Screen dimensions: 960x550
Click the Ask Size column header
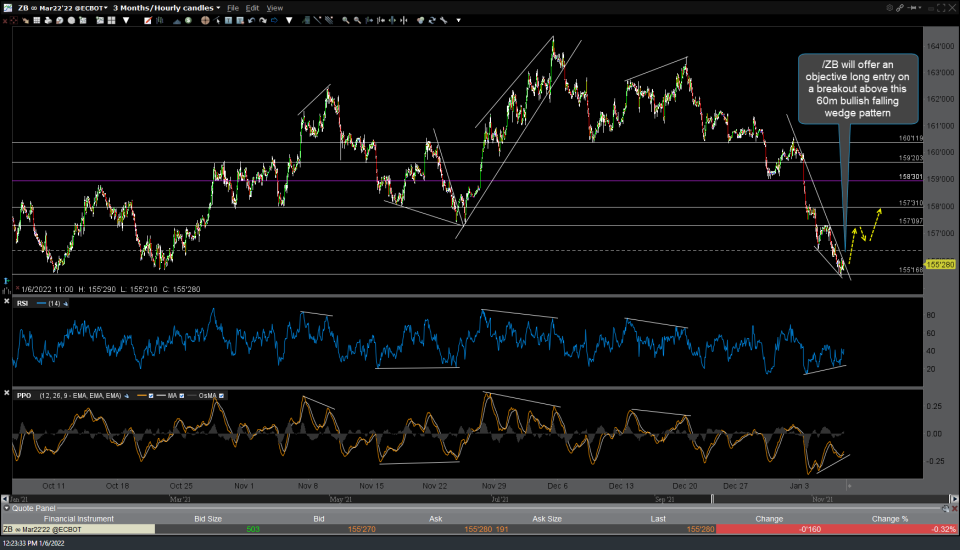point(547,519)
